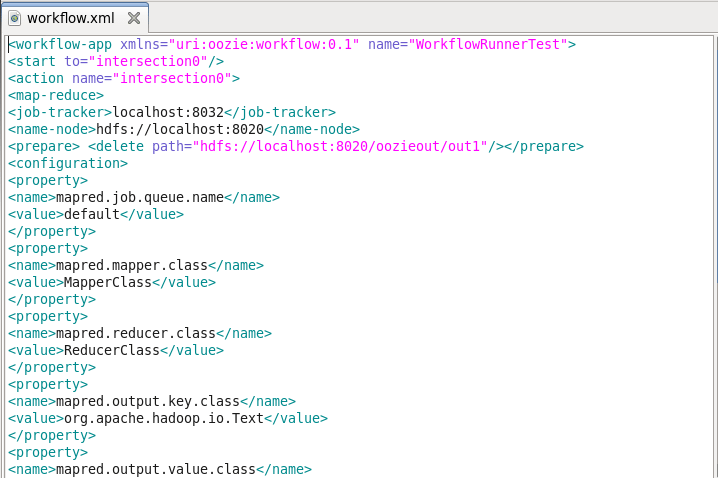Click mapred.job.queue.name property name
The image size is (718, 478).
[140, 197]
